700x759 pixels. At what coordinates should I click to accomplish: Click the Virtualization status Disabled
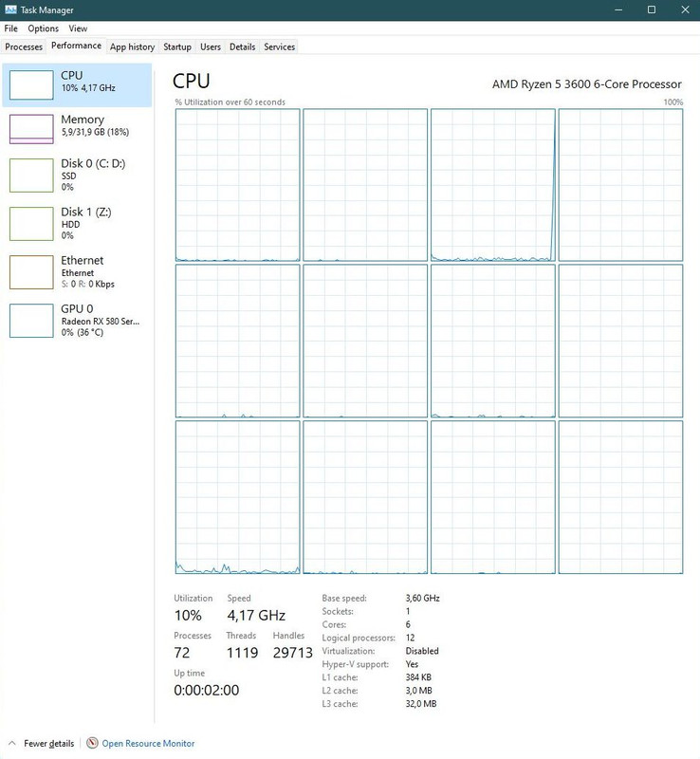(x=422, y=651)
